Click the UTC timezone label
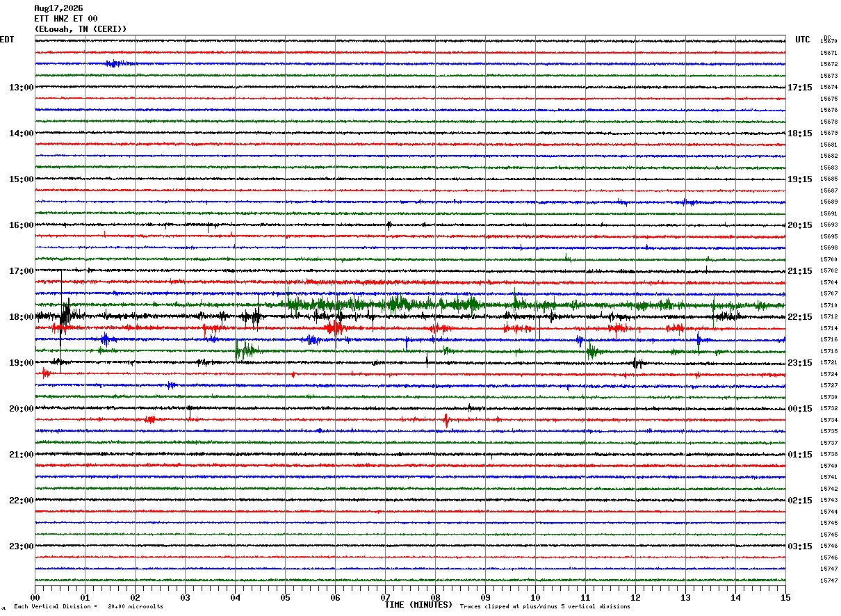 coord(803,40)
